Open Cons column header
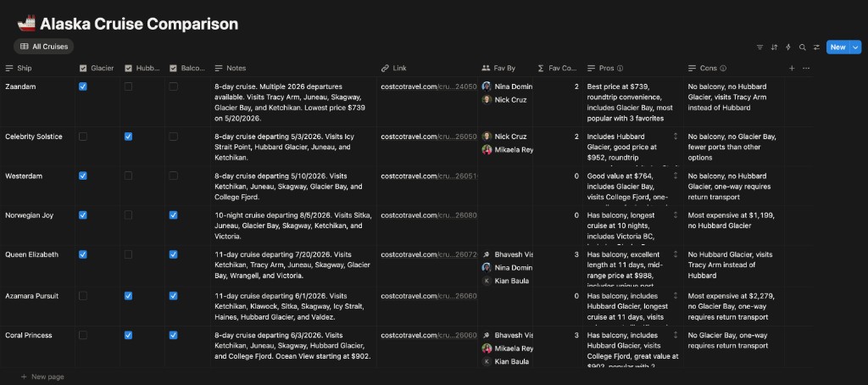The image size is (868, 385). pyautogui.click(x=734, y=68)
